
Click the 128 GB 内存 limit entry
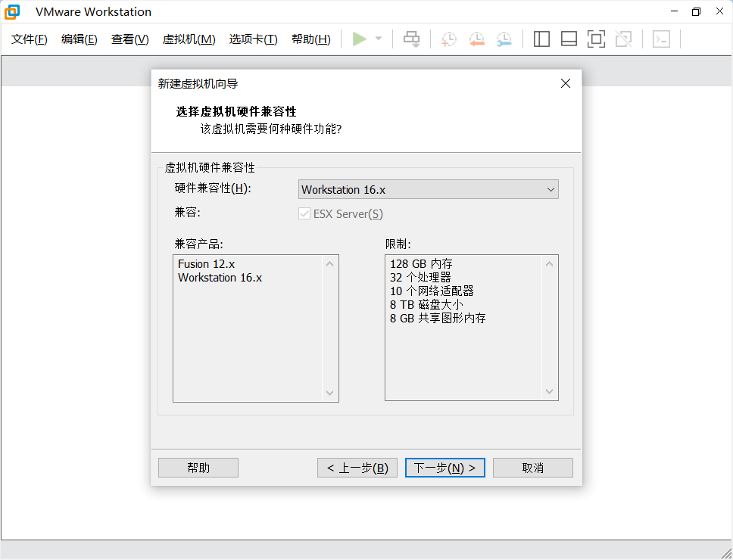421,264
